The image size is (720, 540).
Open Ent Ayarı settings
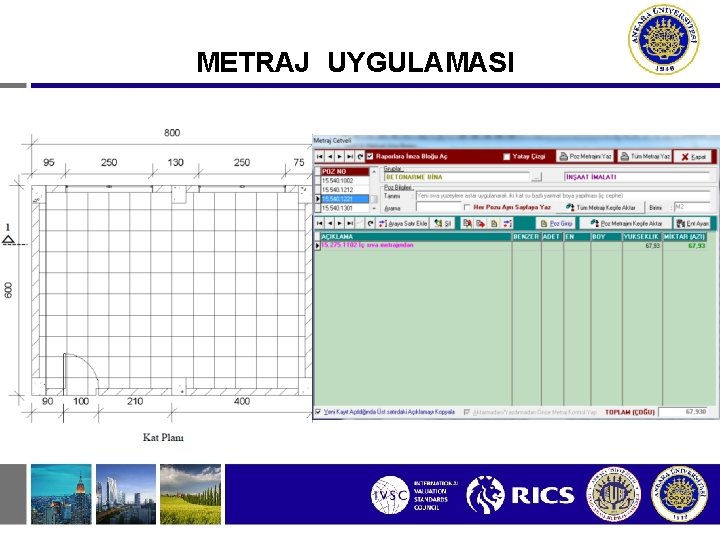point(692,223)
